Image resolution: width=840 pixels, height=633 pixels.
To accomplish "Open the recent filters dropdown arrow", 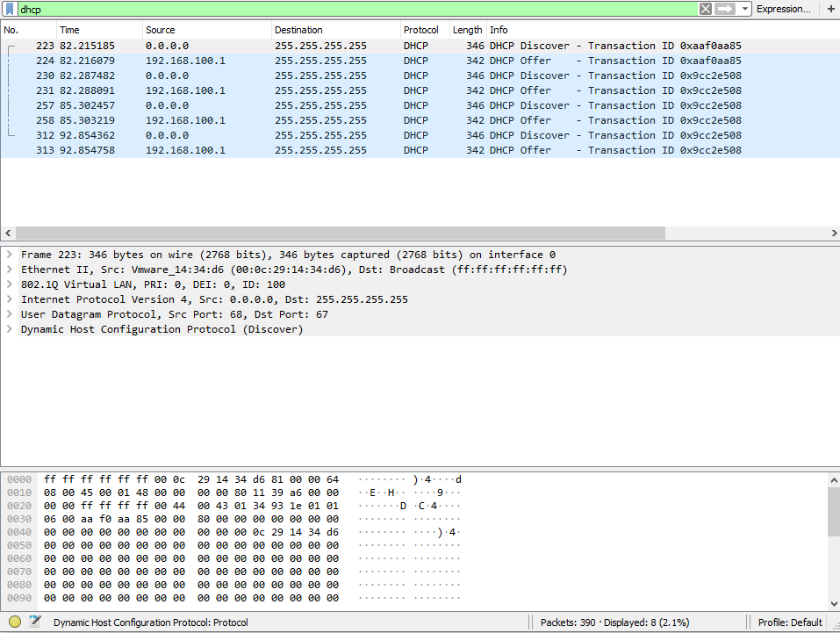I will coord(745,9).
